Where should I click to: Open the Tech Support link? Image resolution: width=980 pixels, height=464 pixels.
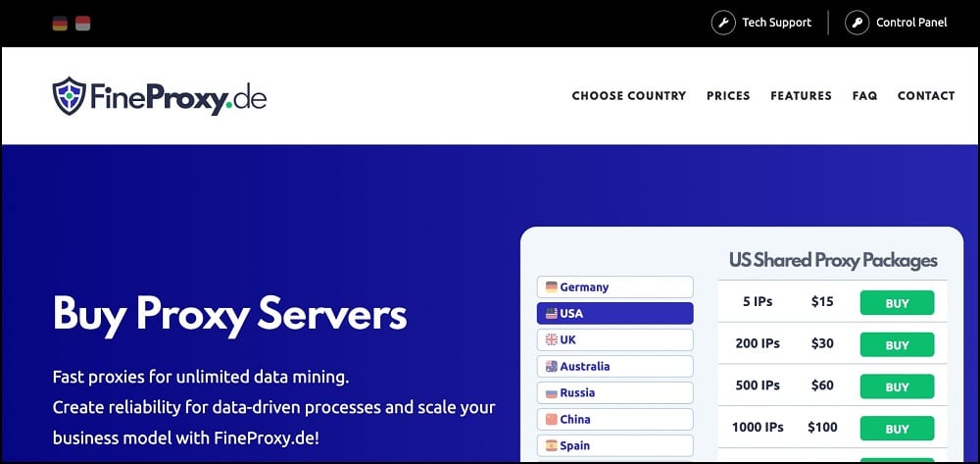click(776, 23)
